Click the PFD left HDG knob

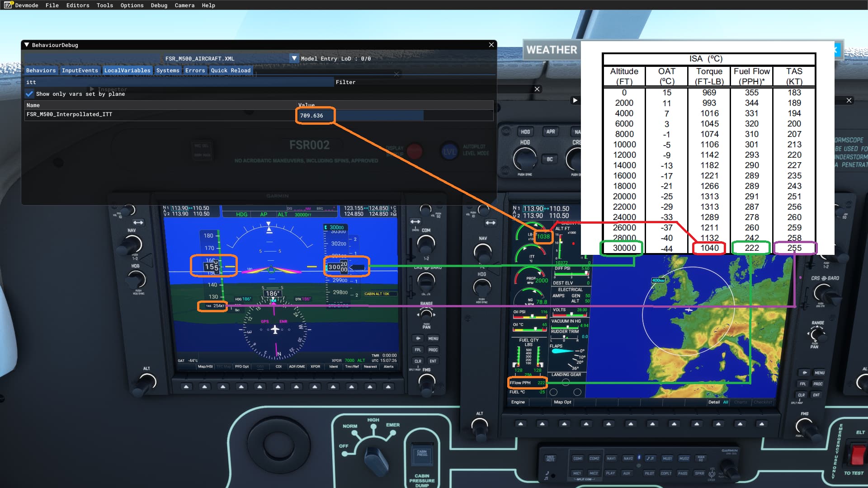[136, 279]
